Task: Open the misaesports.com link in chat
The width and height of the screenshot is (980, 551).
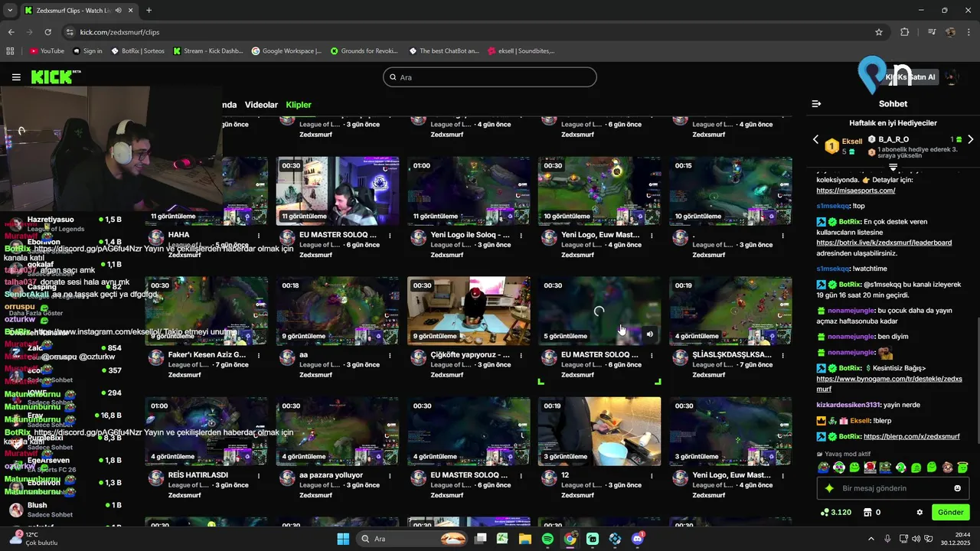Action: pyautogui.click(x=855, y=191)
